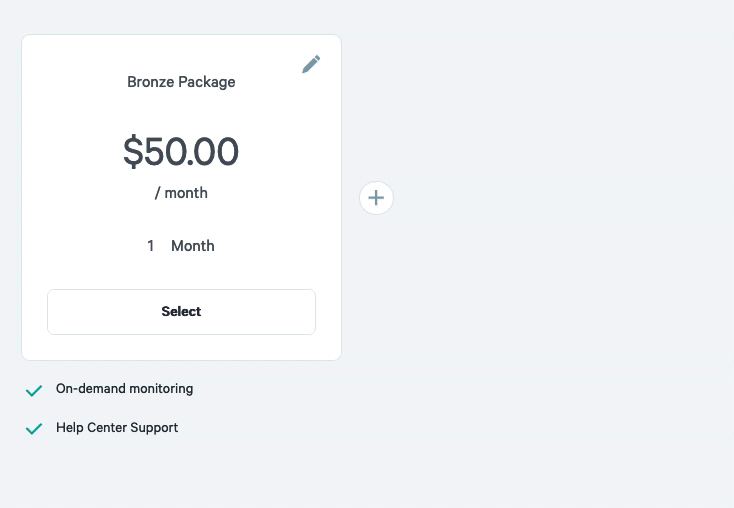734x508 pixels.
Task: Select the Bronze Package plan
Action: click(x=181, y=311)
